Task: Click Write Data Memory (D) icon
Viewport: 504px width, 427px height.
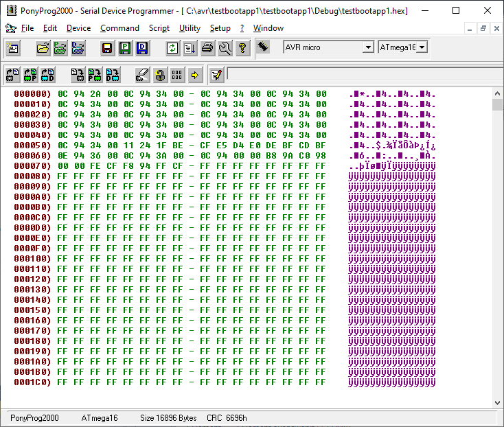Action: tap(113, 76)
